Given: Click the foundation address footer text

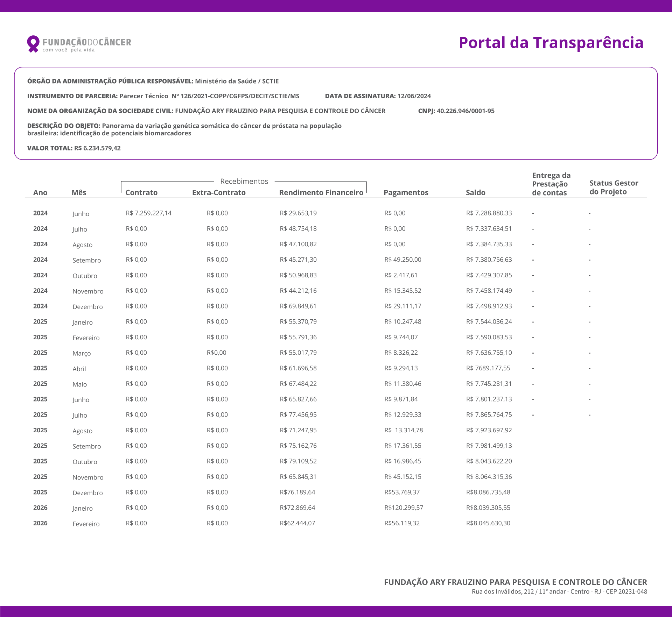Looking at the screenshot, I should point(559,591).
